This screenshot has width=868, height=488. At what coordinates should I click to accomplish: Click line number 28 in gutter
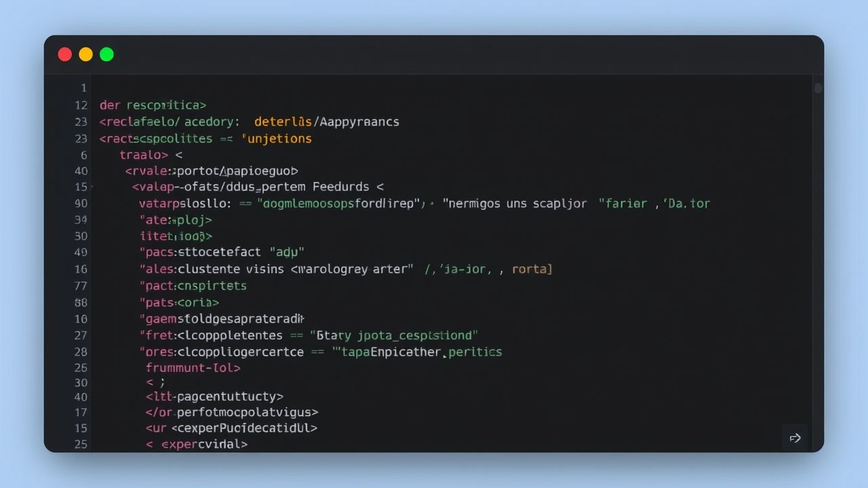81,352
